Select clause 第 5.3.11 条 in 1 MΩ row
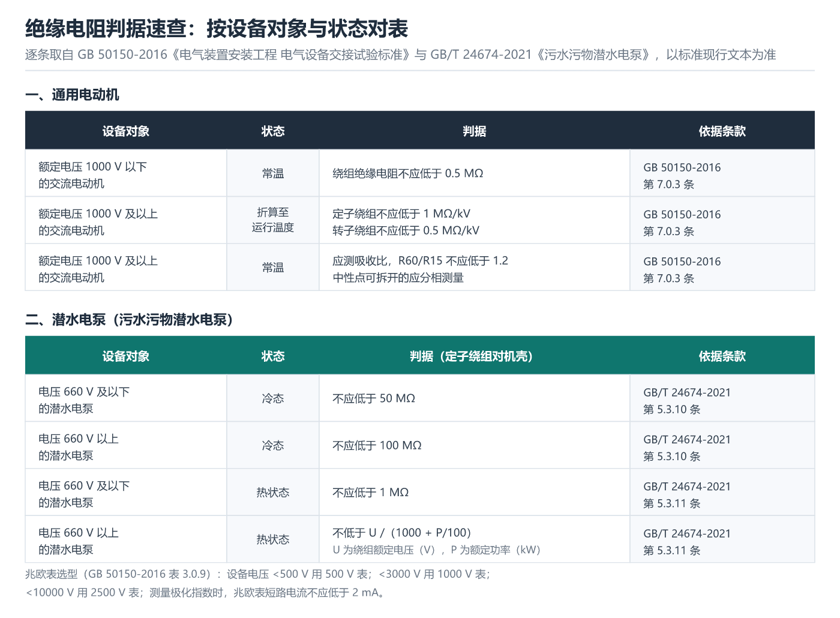The image size is (840, 618). coord(672,503)
